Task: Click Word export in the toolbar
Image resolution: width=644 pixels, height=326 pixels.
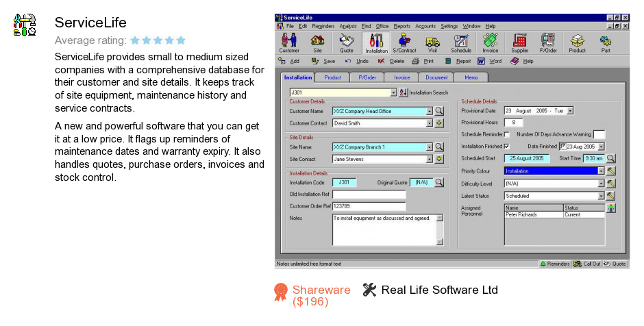Action: (490, 61)
